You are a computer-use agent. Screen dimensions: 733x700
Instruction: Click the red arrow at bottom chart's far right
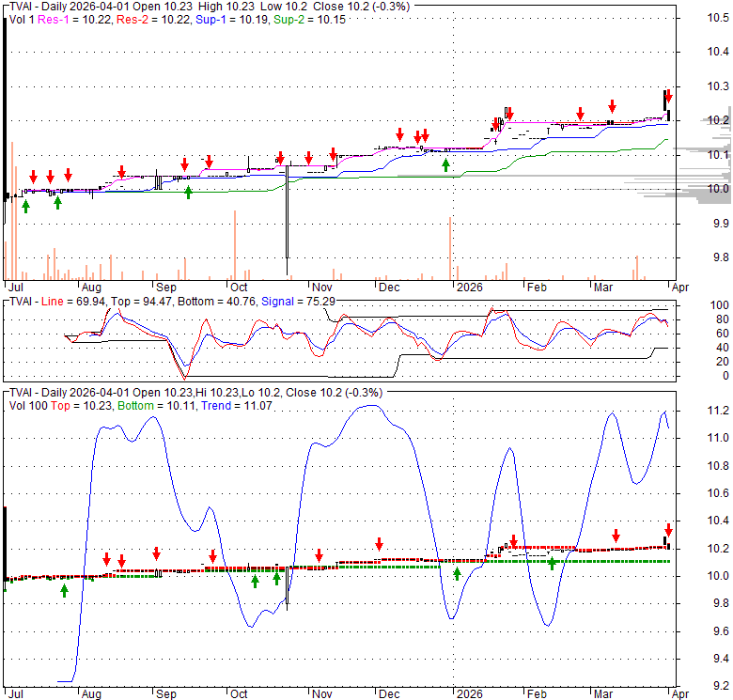[668, 530]
